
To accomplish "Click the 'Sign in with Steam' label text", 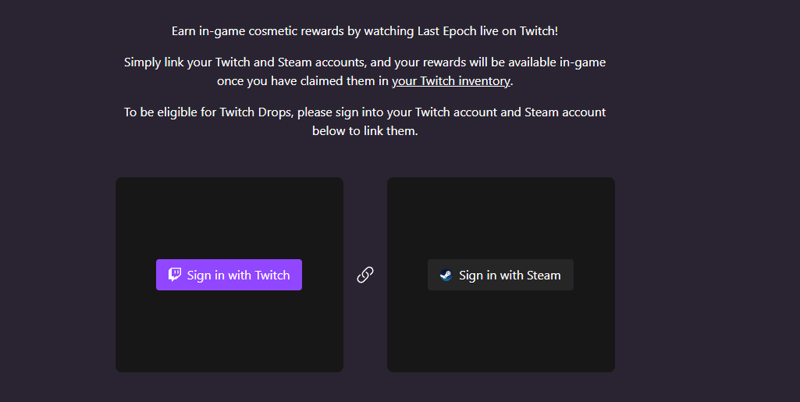I will coord(510,275).
